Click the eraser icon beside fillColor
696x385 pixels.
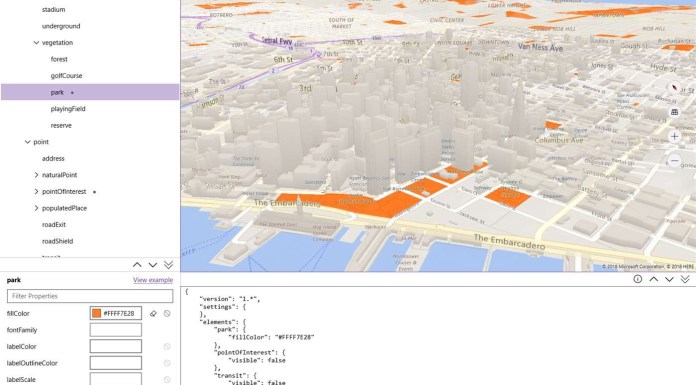point(153,314)
